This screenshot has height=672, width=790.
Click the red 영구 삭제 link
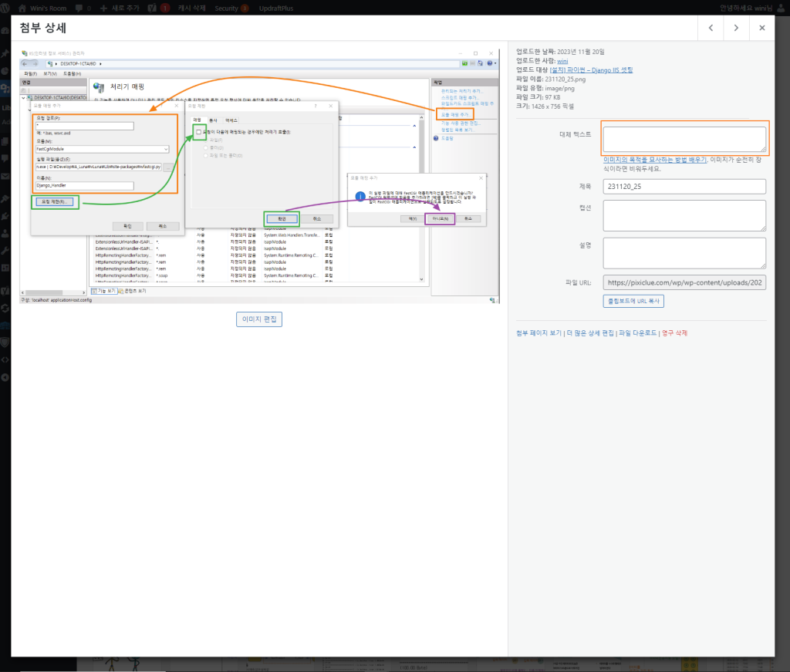click(674, 333)
